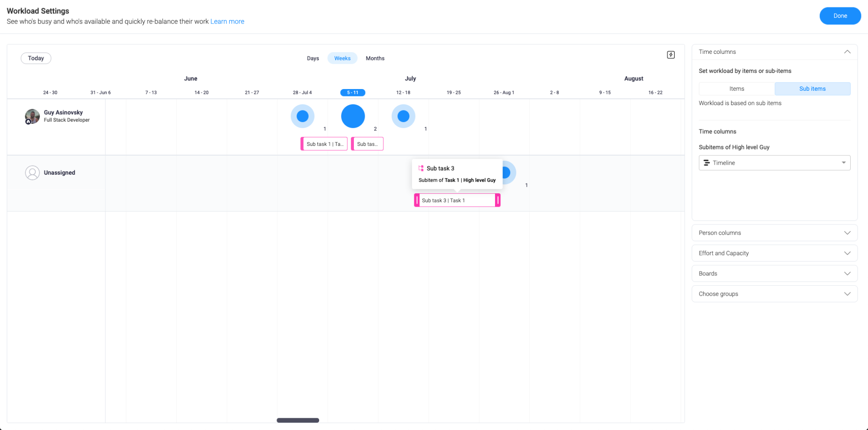Click Guy Asinovsky's profile avatar
Image resolution: width=868 pixels, height=430 pixels.
coord(32,116)
